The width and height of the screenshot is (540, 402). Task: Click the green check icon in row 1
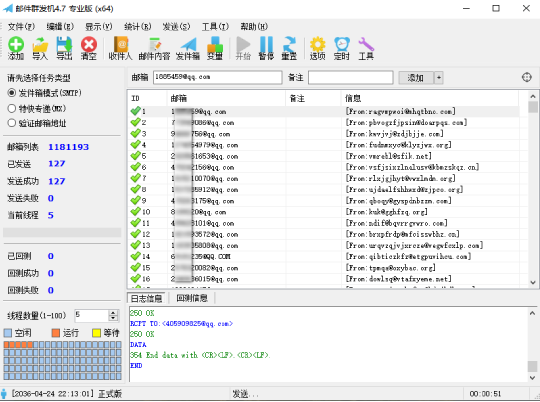136,111
